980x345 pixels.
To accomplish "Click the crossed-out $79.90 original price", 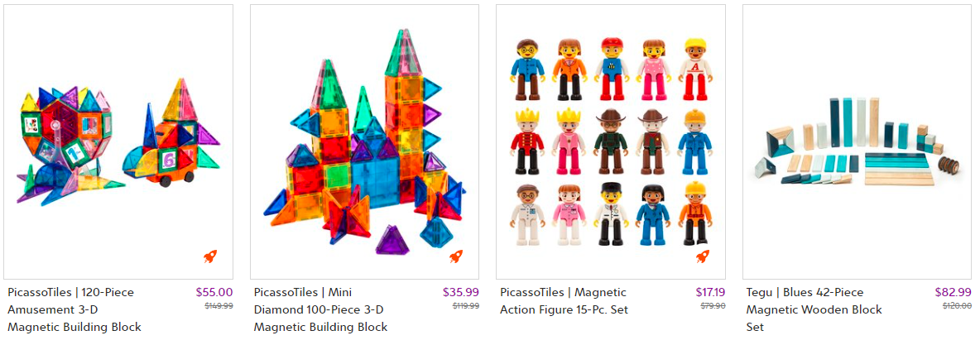I will pyautogui.click(x=714, y=305).
